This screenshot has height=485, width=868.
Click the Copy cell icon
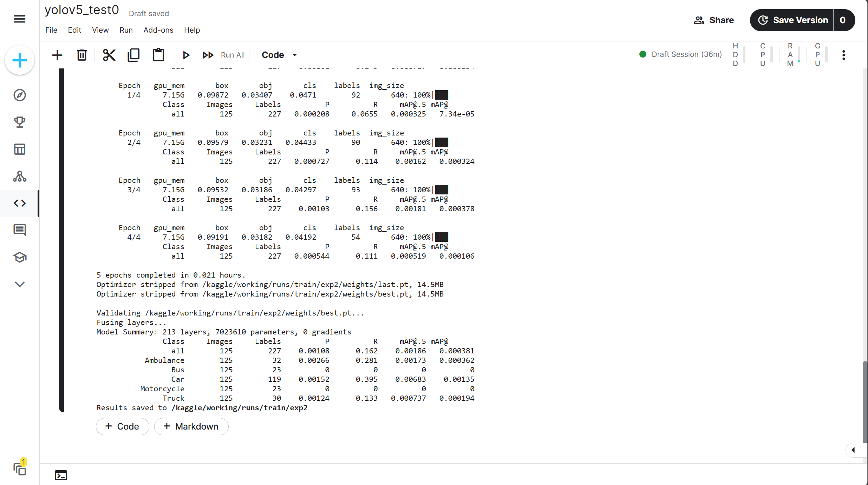point(133,55)
